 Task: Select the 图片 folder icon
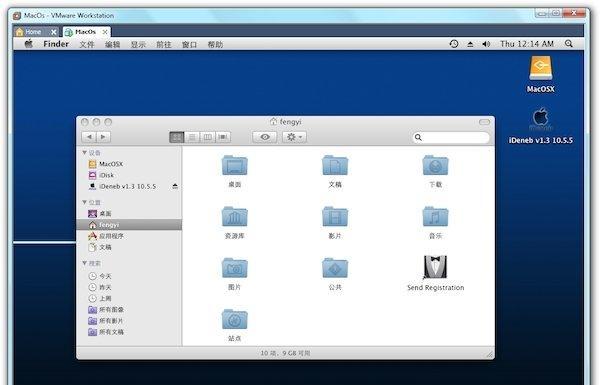point(235,268)
